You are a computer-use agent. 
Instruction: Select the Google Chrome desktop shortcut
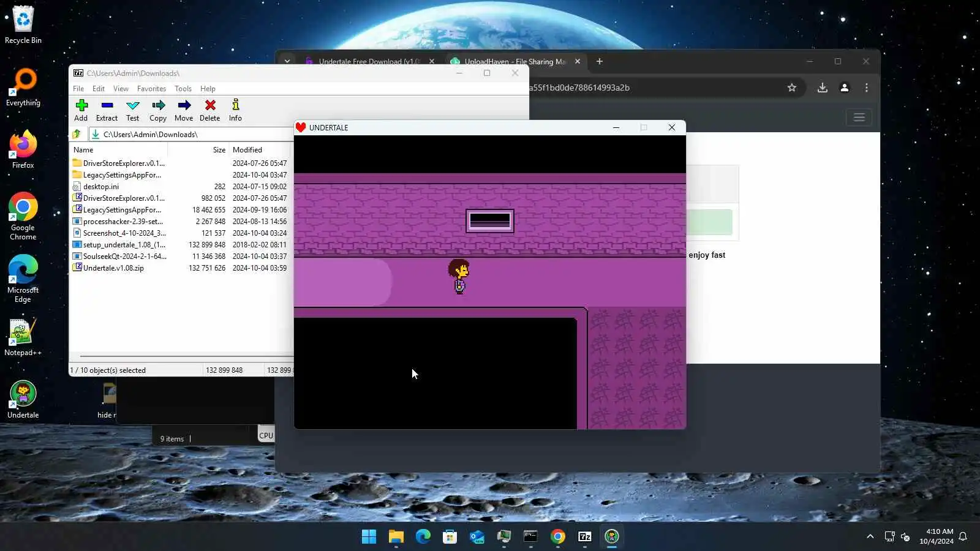click(x=23, y=216)
